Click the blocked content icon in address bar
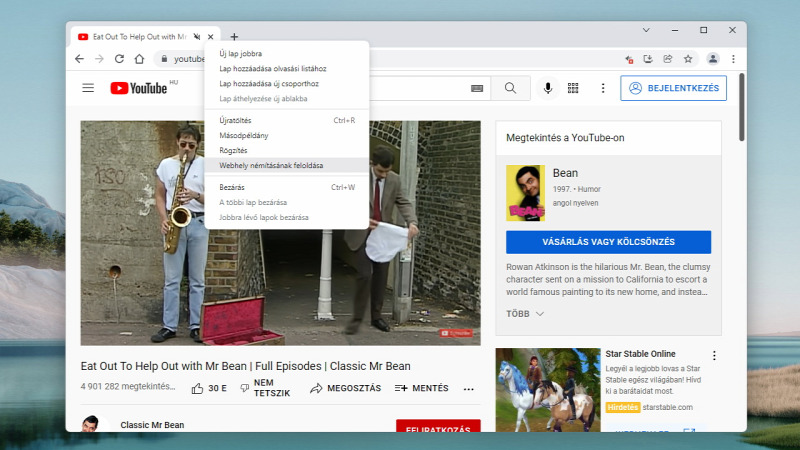Screen dimensions: 800x450 click(629, 59)
